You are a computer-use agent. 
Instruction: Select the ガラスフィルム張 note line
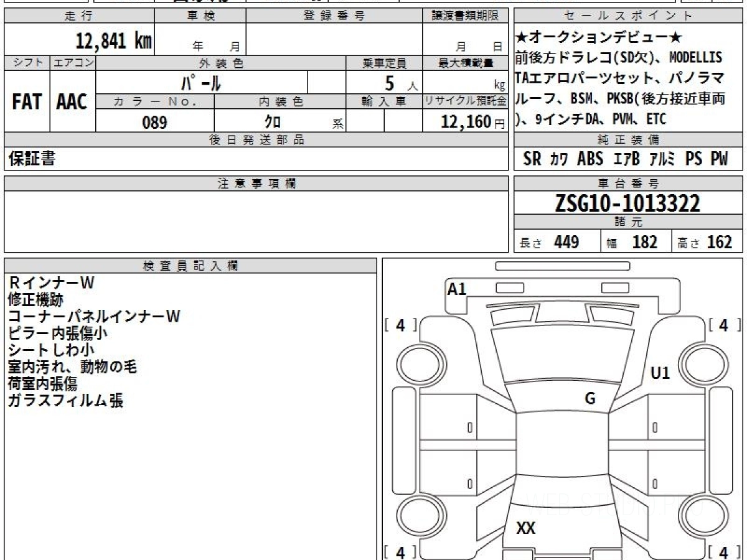point(65,401)
